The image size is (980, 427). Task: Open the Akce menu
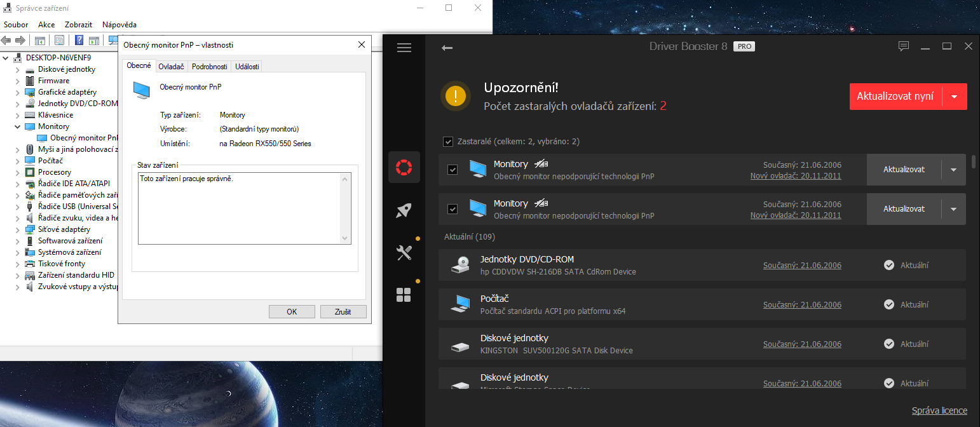46,25
